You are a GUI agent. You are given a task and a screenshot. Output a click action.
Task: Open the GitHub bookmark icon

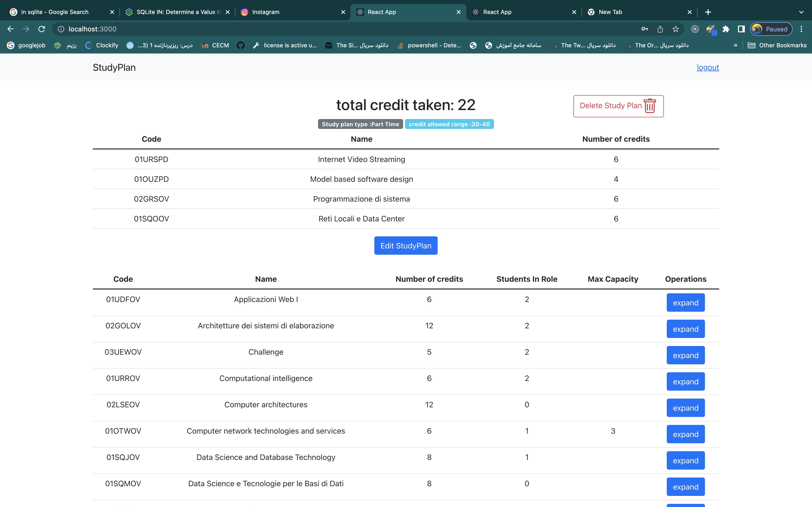click(x=241, y=45)
